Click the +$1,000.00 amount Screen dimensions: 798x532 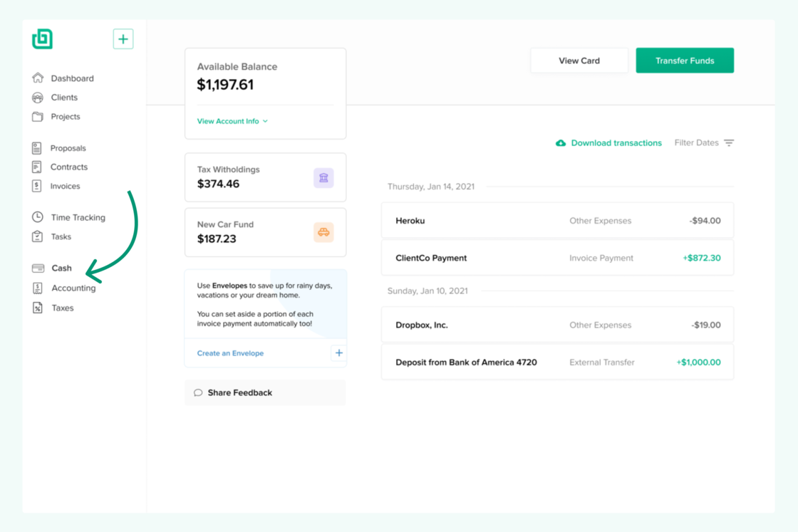698,362
